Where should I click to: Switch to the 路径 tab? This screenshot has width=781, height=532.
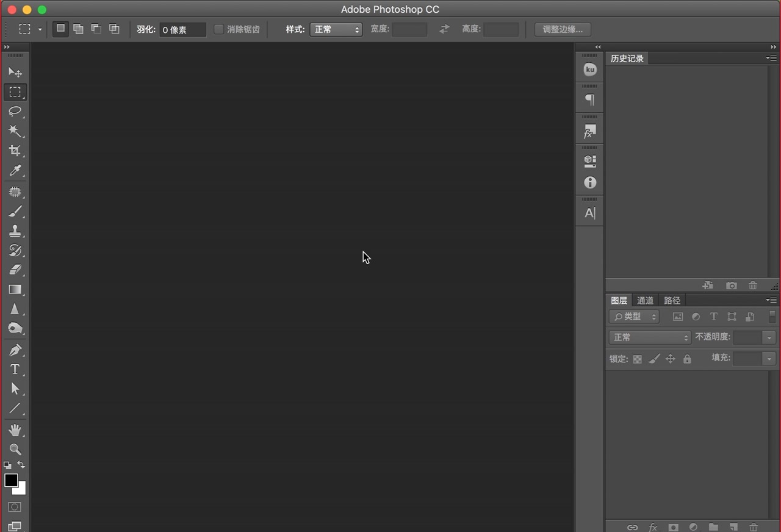(x=672, y=300)
